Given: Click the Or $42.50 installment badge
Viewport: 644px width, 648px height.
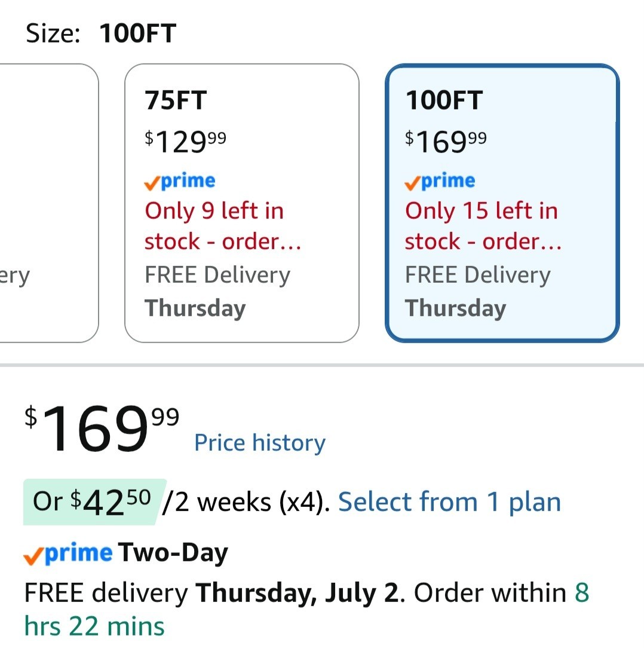Looking at the screenshot, I should click(94, 502).
